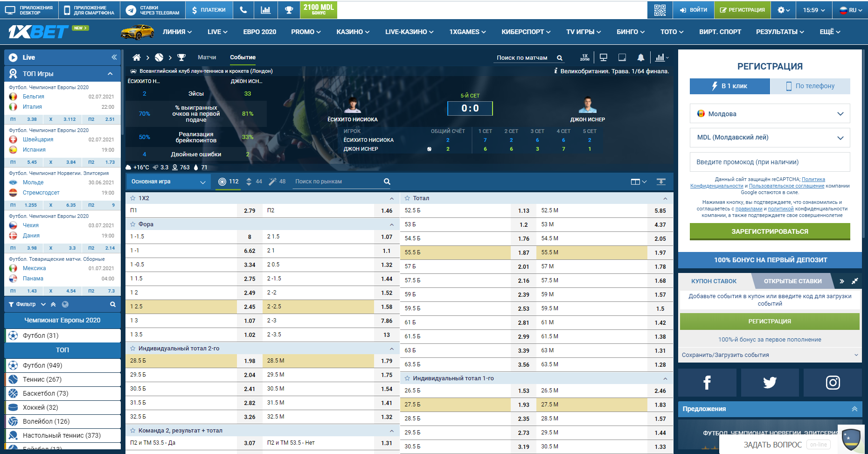Collapse all markets icon
This screenshot has width=868, height=454.
(661, 182)
